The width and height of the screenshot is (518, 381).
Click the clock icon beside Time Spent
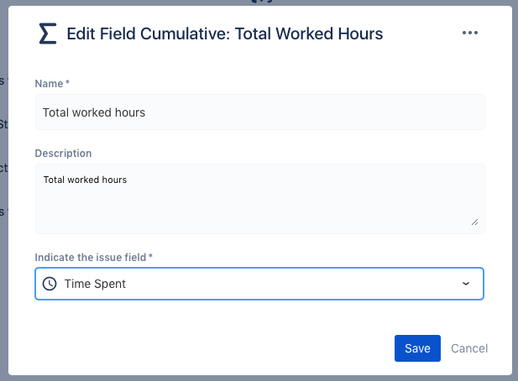point(50,284)
